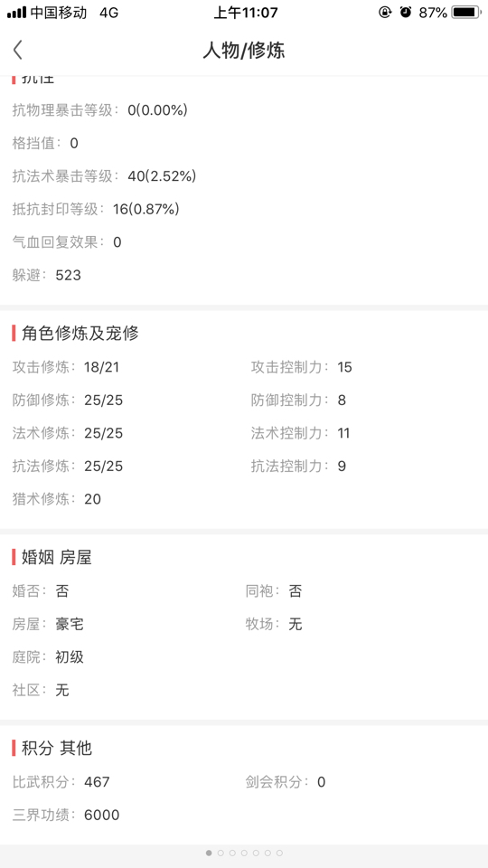The width and height of the screenshot is (488, 868).
Task: Select the first page indicator dot
Action: [209, 853]
